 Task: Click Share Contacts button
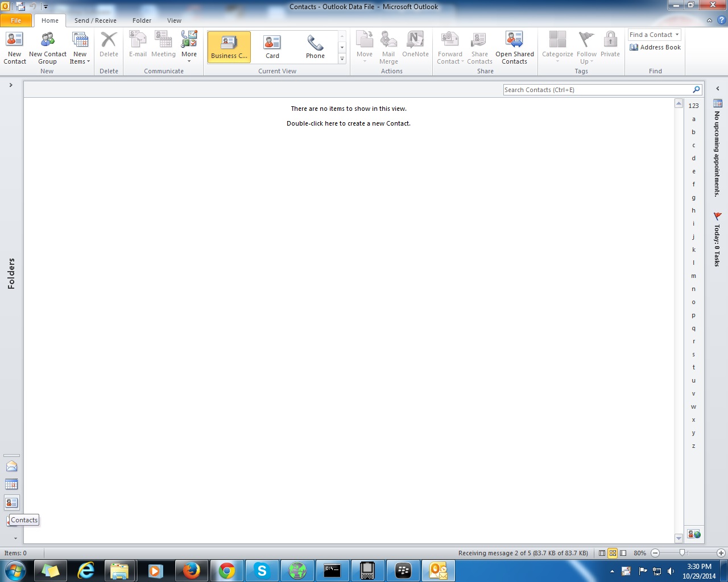pos(479,48)
